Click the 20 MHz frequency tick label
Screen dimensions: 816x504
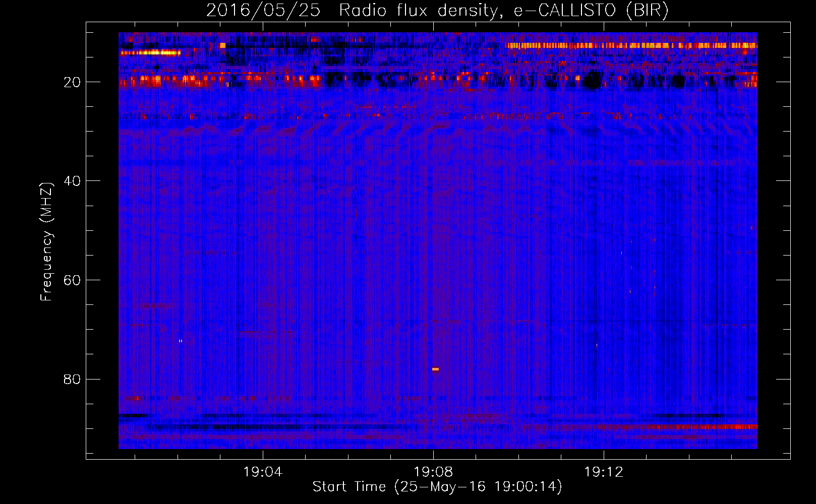click(72, 82)
